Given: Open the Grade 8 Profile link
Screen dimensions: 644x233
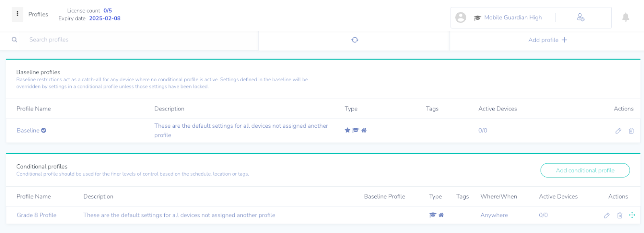Looking at the screenshot, I should coord(37,215).
